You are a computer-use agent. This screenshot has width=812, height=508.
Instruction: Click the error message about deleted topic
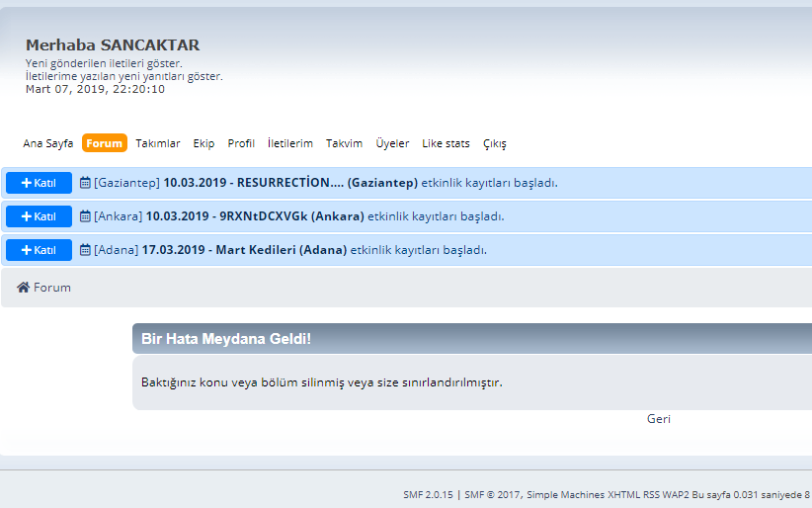[x=322, y=382]
